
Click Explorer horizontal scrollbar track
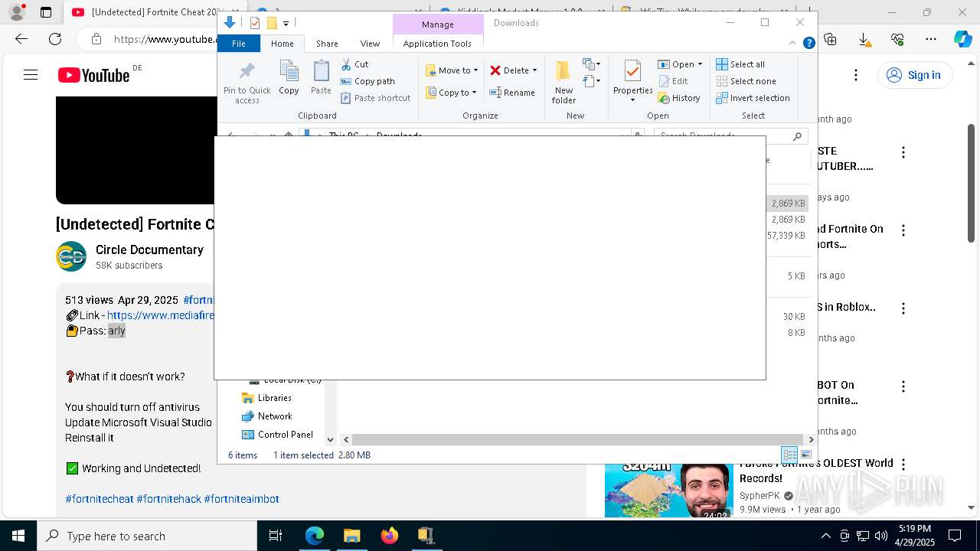click(x=578, y=439)
